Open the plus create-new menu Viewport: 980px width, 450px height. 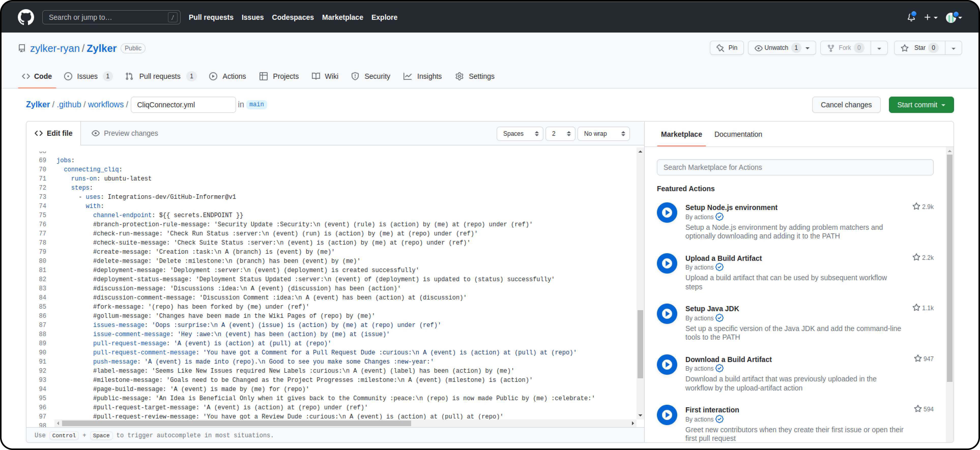[x=931, y=17]
